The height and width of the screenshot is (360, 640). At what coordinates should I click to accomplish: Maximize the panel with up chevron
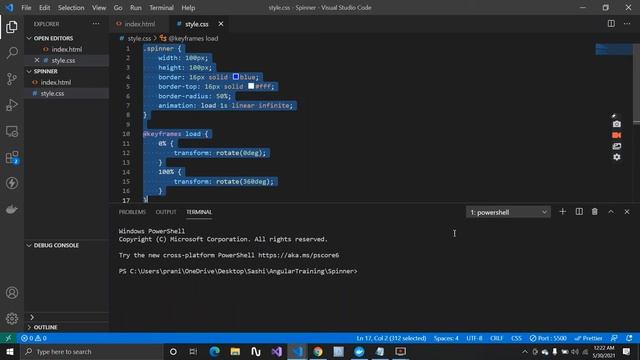611,211
